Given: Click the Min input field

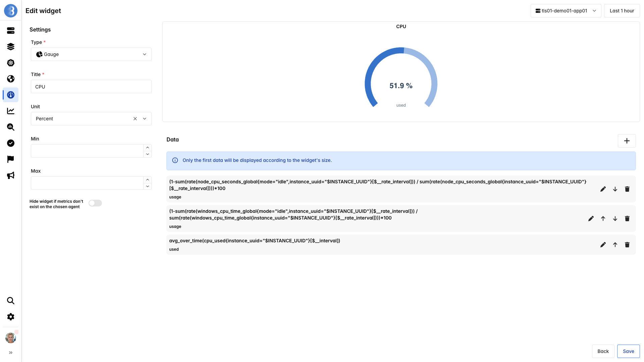Looking at the screenshot, I should coord(87,151).
